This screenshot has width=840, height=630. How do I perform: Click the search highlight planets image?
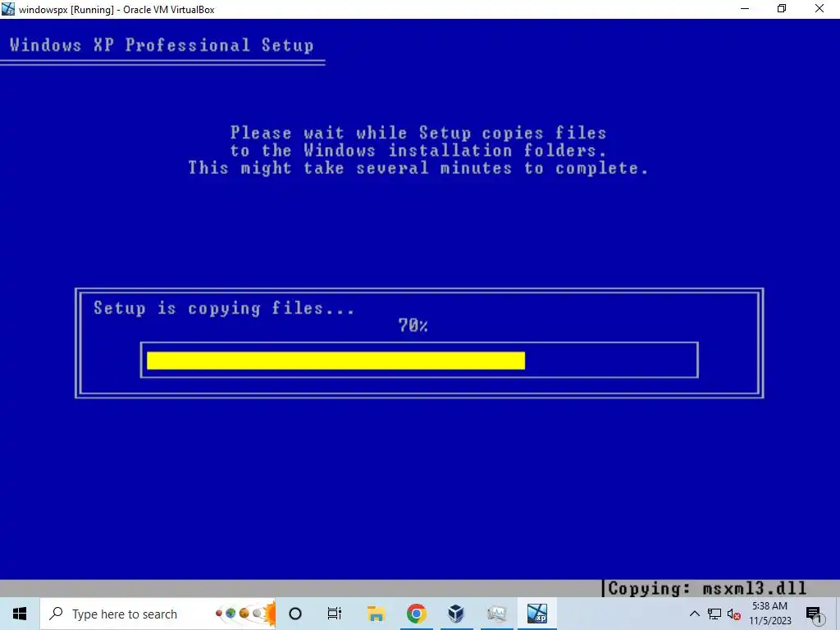point(245,614)
